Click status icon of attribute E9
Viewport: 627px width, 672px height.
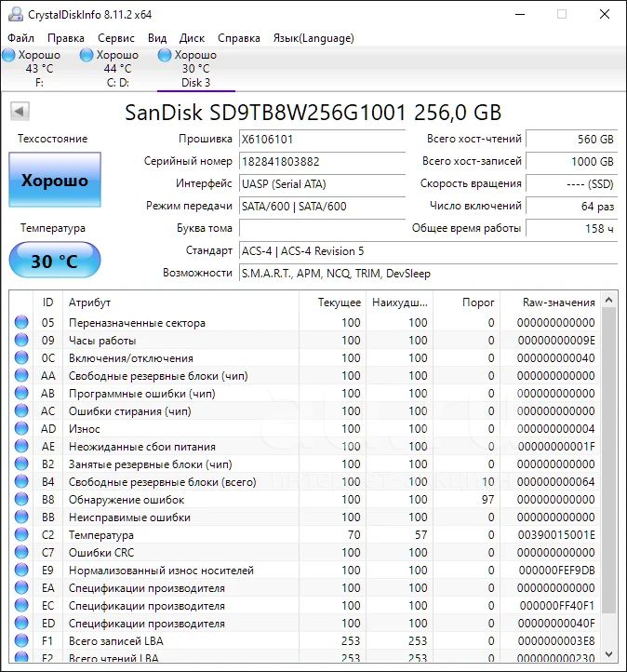point(21,570)
